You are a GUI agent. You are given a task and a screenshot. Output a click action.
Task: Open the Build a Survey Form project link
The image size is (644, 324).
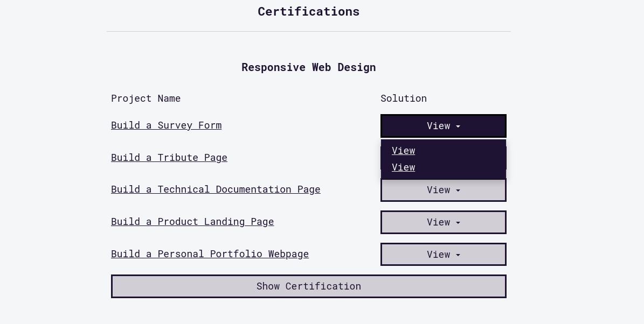[166, 125]
